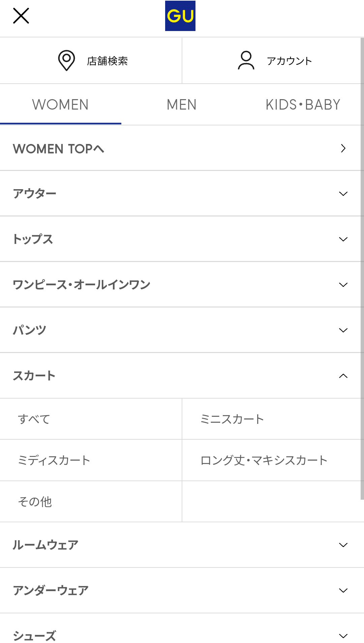Click the vertical scrollbar

pyautogui.click(x=362, y=270)
